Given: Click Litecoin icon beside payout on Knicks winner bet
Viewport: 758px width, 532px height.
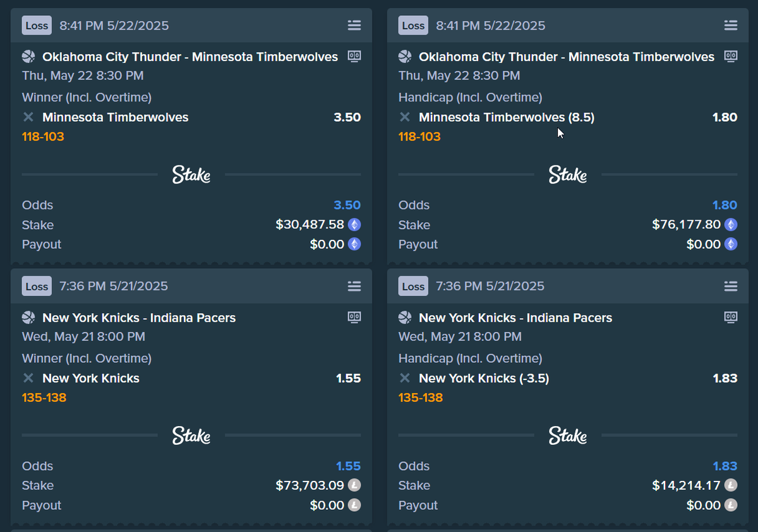Looking at the screenshot, I should pos(354,505).
